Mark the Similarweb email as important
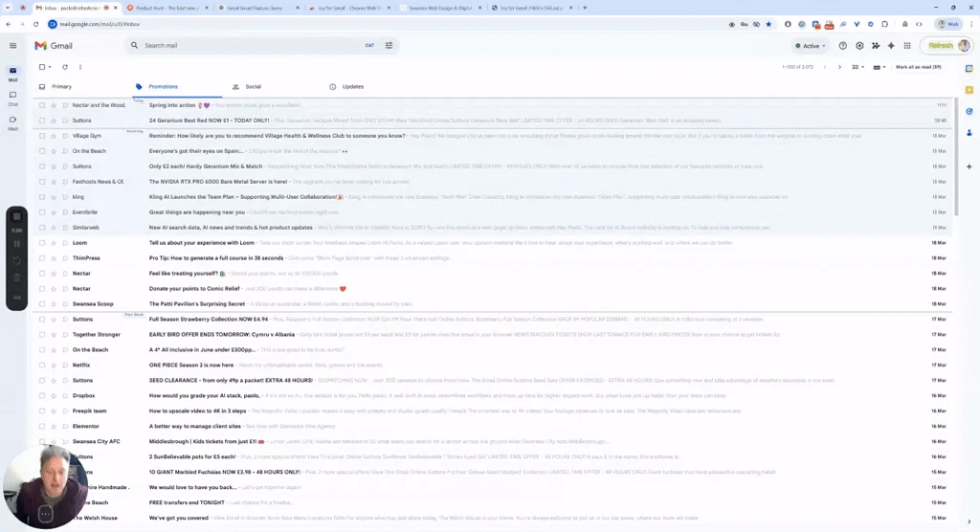 (65, 228)
